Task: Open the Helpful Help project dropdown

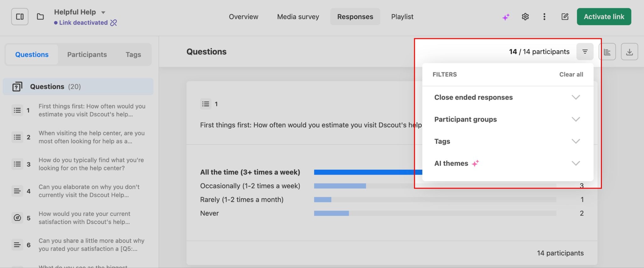Action: (x=103, y=13)
